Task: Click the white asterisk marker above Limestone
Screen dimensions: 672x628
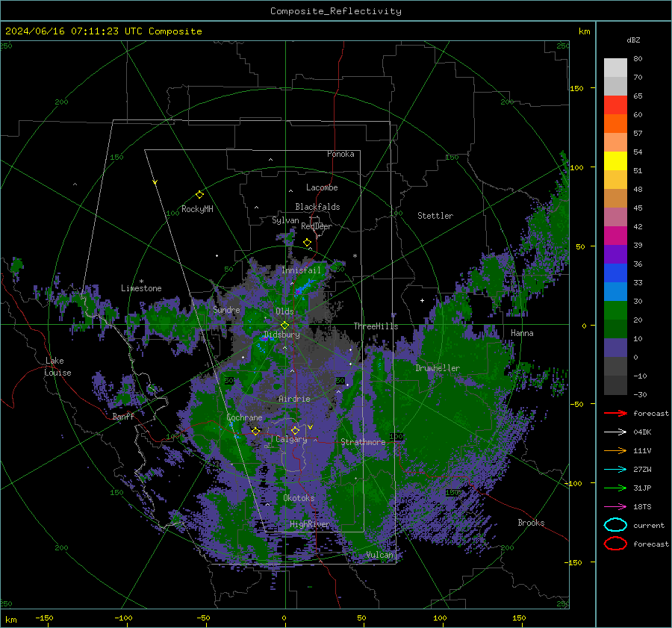Action: tap(141, 282)
